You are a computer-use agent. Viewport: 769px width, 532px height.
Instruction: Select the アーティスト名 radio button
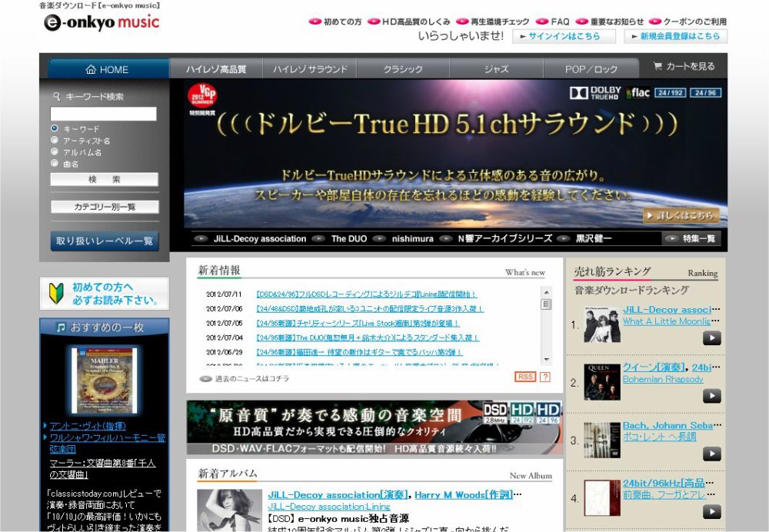[x=55, y=140]
